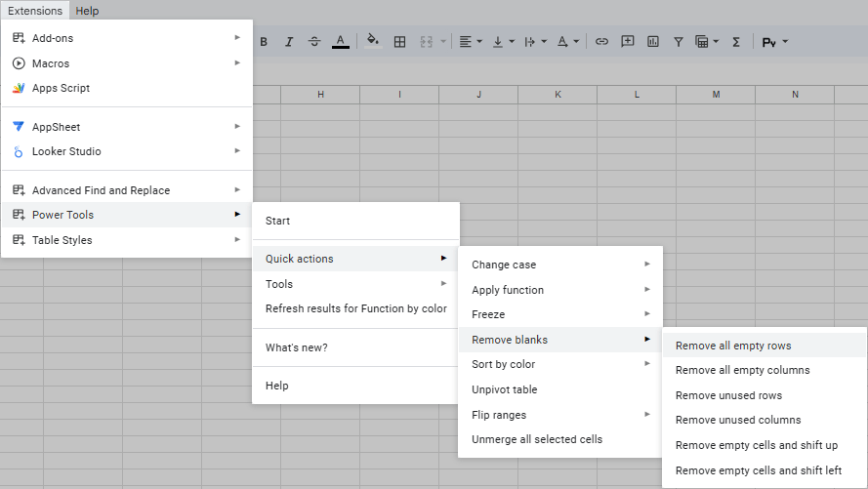Choose Remove unused rows
The image size is (868, 489).
pos(765,395)
